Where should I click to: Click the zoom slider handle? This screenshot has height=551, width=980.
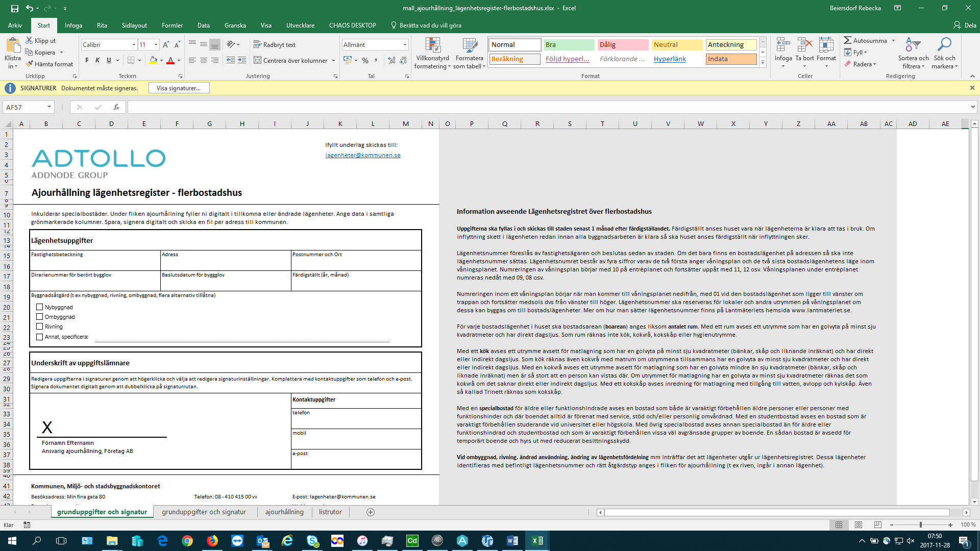(x=921, y=525)
